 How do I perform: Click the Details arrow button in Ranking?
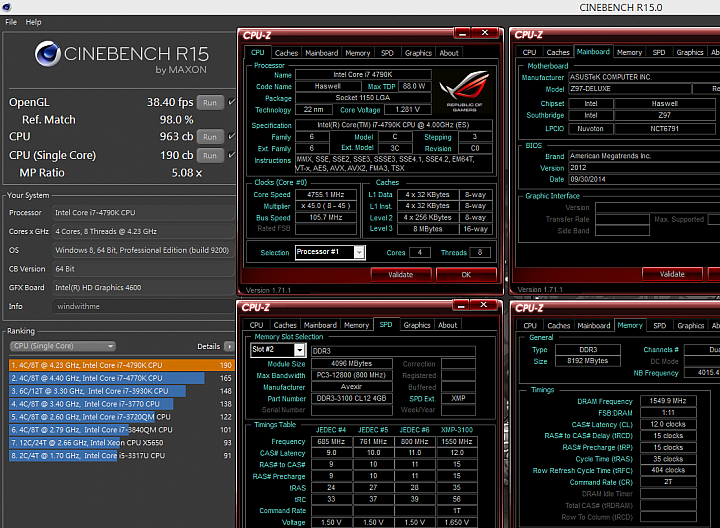(x=229, y=346)
